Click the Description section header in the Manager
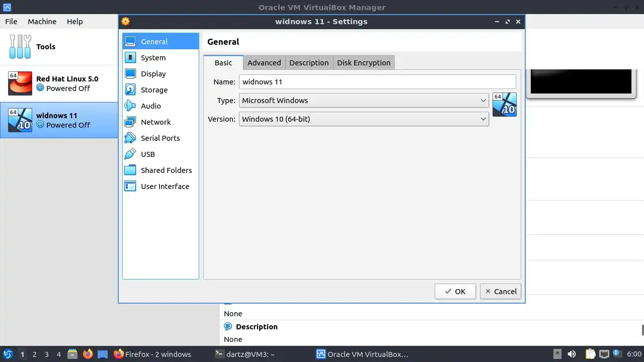644x362 pixels. point(257,327)
